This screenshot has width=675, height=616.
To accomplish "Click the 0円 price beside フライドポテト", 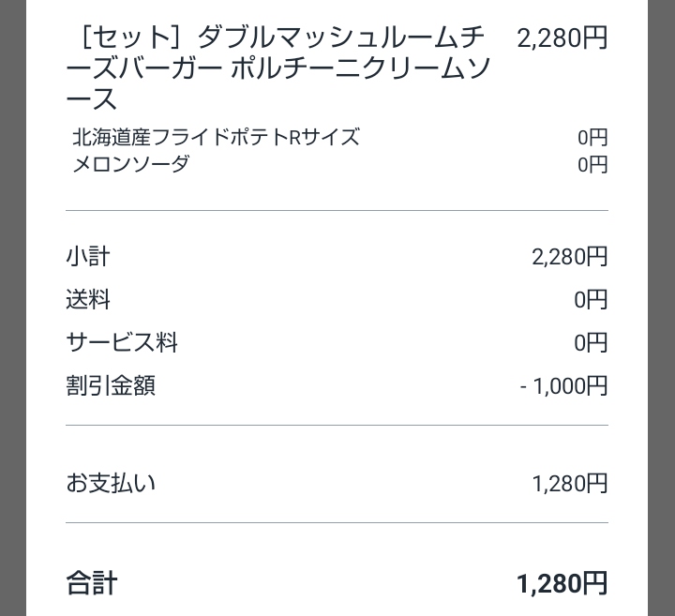I will [x=592, y=138].
